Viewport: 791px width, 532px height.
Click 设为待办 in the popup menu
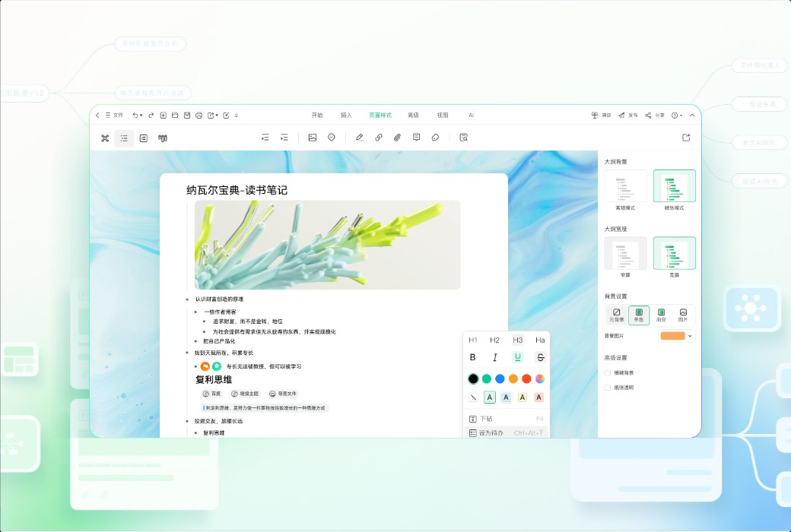[491, 432]
